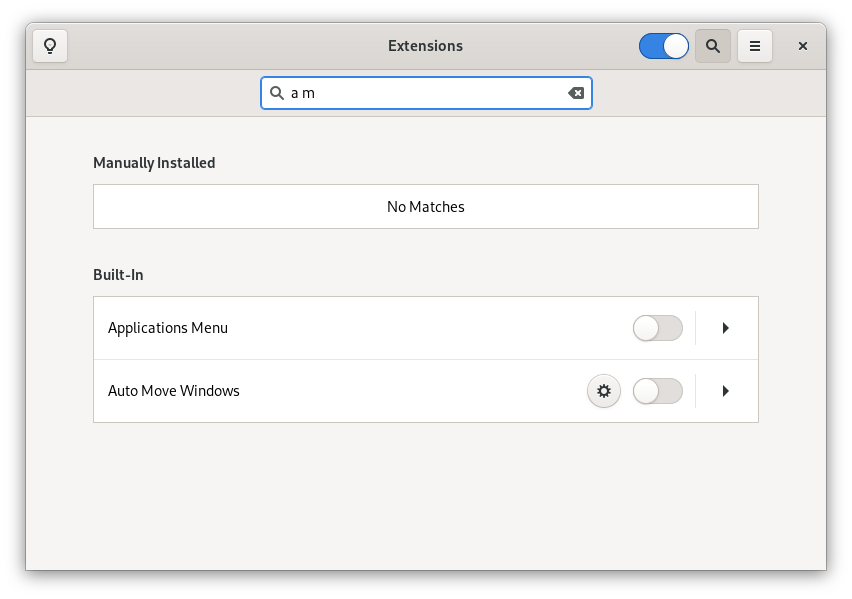852x599 pixels.
Task: Expand the Auto Move Windows details arrow
Action: [726, 391]
